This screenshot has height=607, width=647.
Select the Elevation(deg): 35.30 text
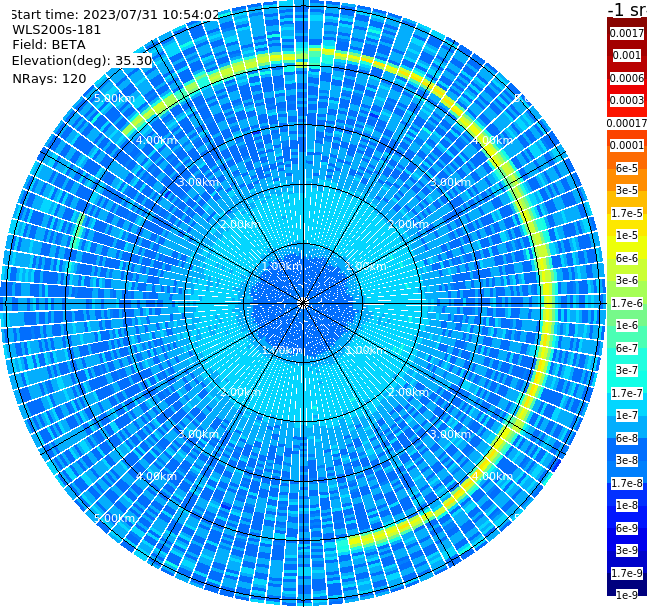tap(82, 61)
